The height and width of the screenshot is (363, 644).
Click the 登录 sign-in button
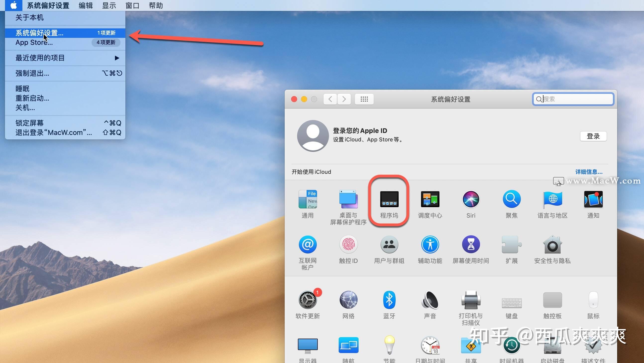tap(593, 136)
